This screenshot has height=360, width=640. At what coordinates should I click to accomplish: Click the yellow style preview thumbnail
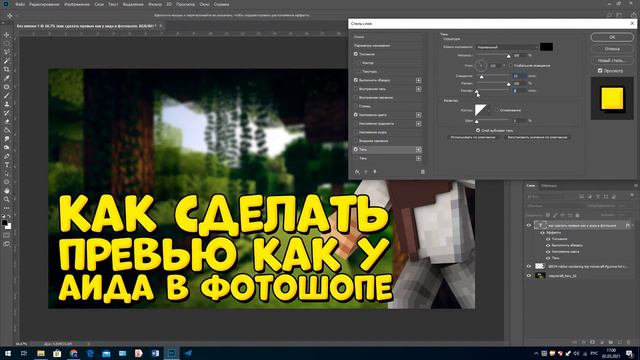(x=612, y=98)
